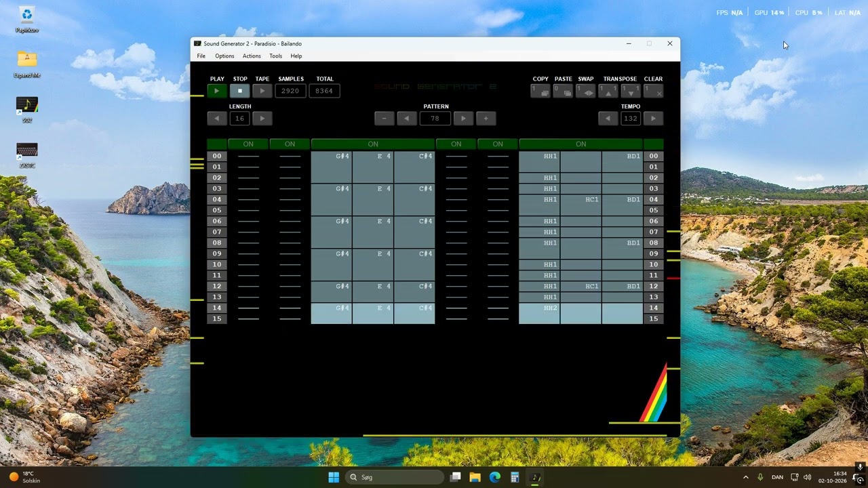Toggle the second channel's ON switch
868x488 pixels.
click(x=290, y=144)
